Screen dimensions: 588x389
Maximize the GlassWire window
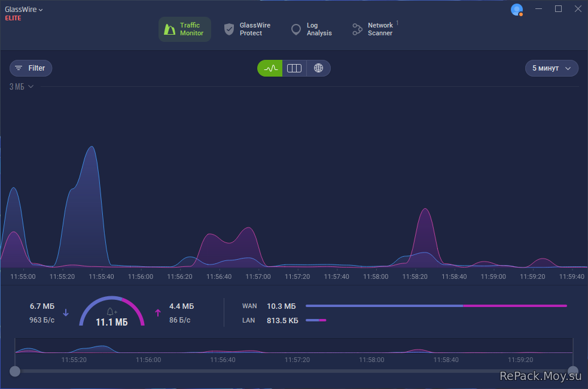[x=558, y=9]
